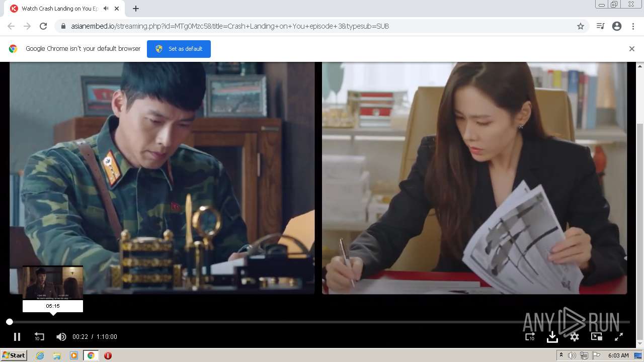View site information lock icon
The height and width of the screenshot is (362, 644).
(63, 26)
